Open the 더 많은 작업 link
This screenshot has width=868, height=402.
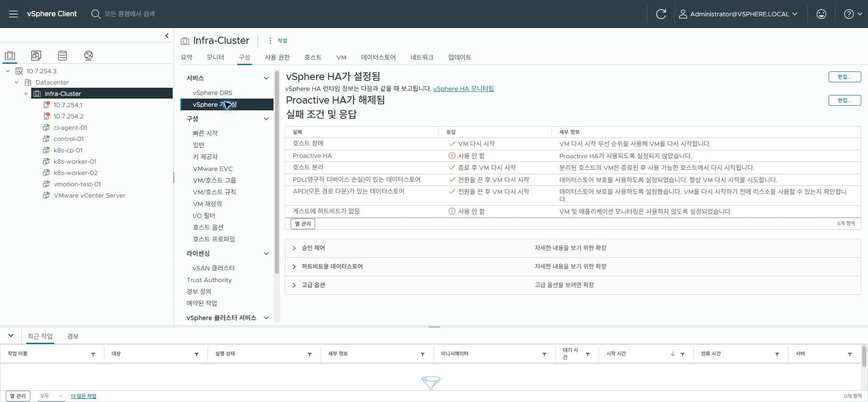(x=84, y=396)
